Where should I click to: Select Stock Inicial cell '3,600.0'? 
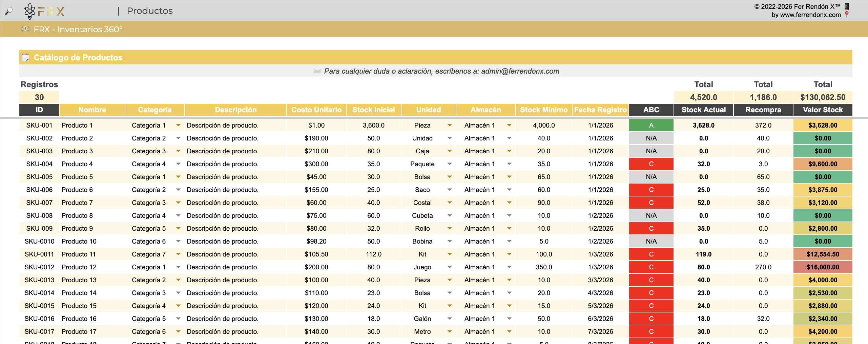373,125
